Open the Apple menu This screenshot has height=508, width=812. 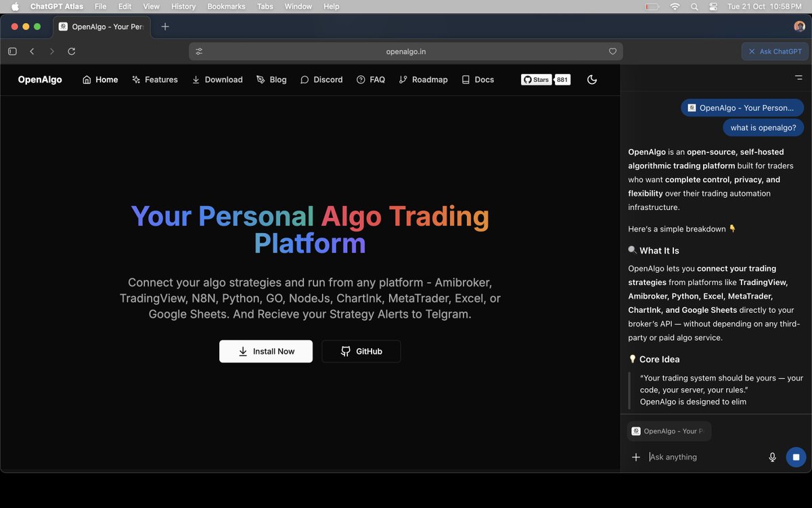[x=15, y=6]
